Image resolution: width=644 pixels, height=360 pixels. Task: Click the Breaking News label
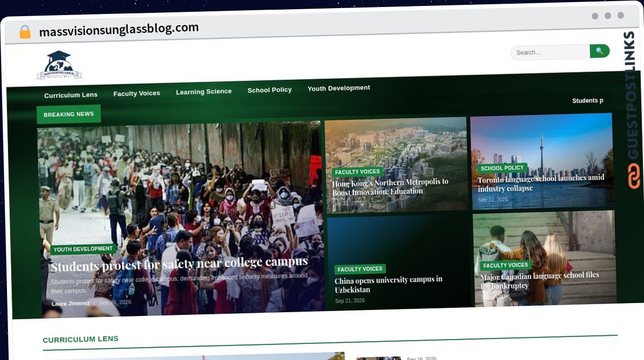pyautogui.click(x=69, y=114)
